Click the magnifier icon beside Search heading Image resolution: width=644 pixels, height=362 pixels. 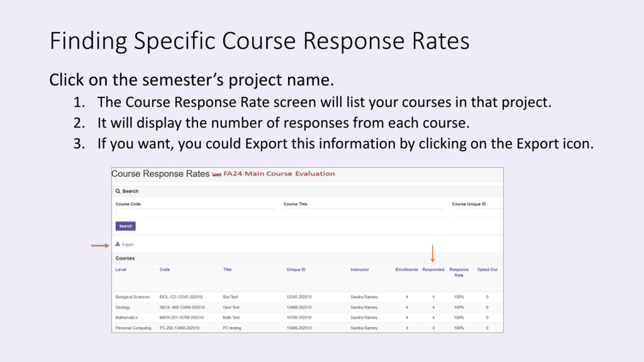[x=118, y=191]
